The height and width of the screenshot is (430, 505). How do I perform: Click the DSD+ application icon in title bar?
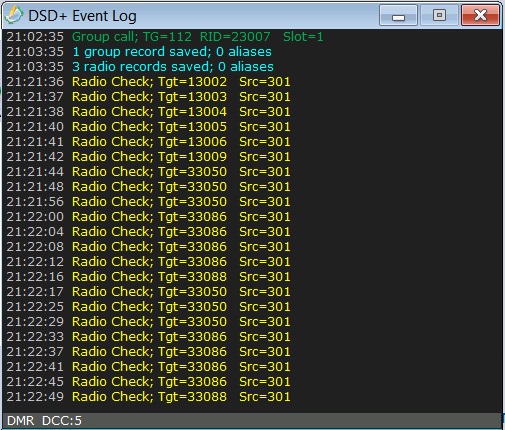pos(14,15)
